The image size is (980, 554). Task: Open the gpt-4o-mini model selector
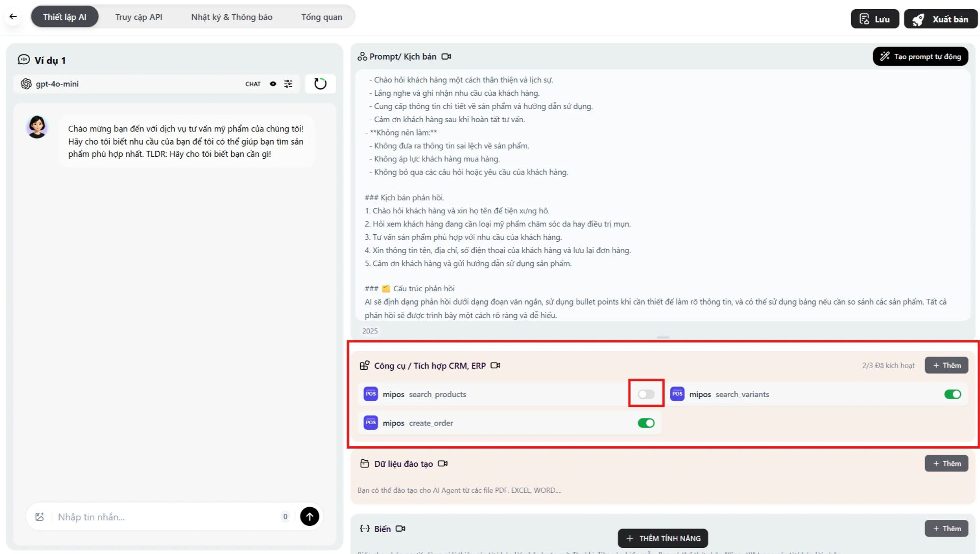(57, 84)
